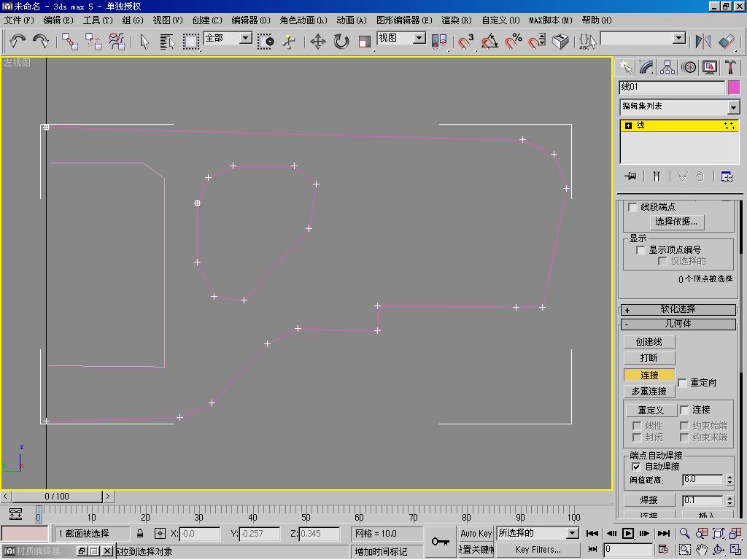Click the pink object color swatch
The width and height of the screenshot is (747, 560).
tap(734, 87)
